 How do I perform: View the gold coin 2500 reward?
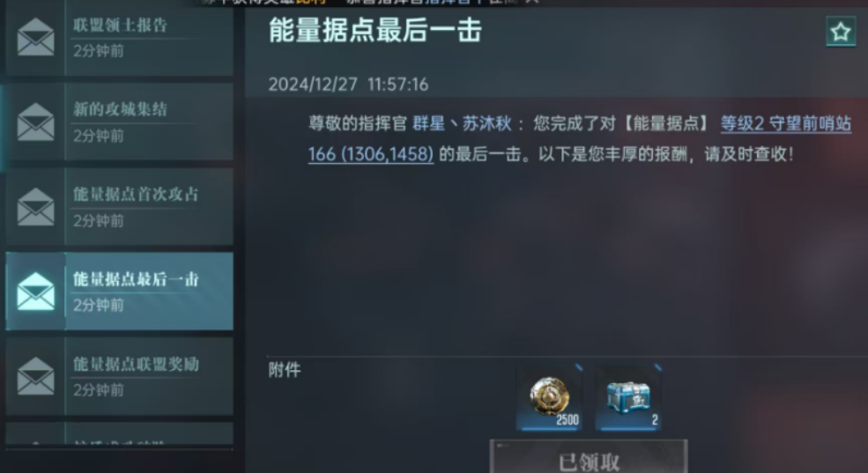[x=550, y=398]
